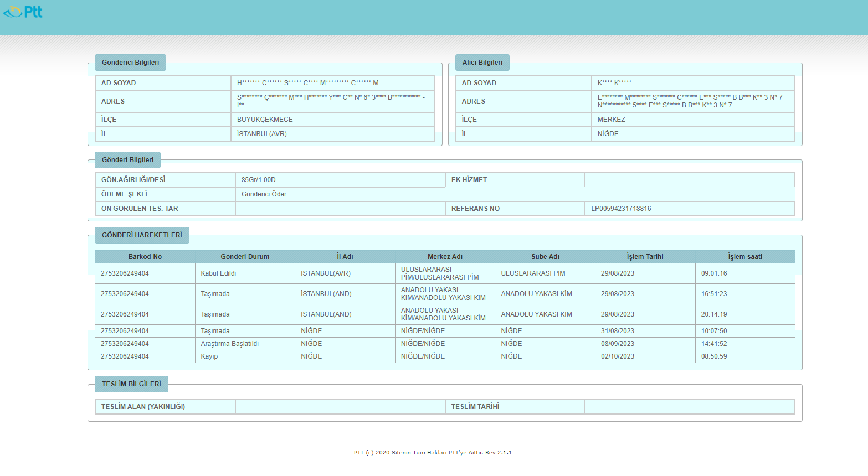Click the masked recipient address starting with E********
Image resolution: width=868 pixels, height=476 pixels.
pyautogui.click(x=690, y=101)
